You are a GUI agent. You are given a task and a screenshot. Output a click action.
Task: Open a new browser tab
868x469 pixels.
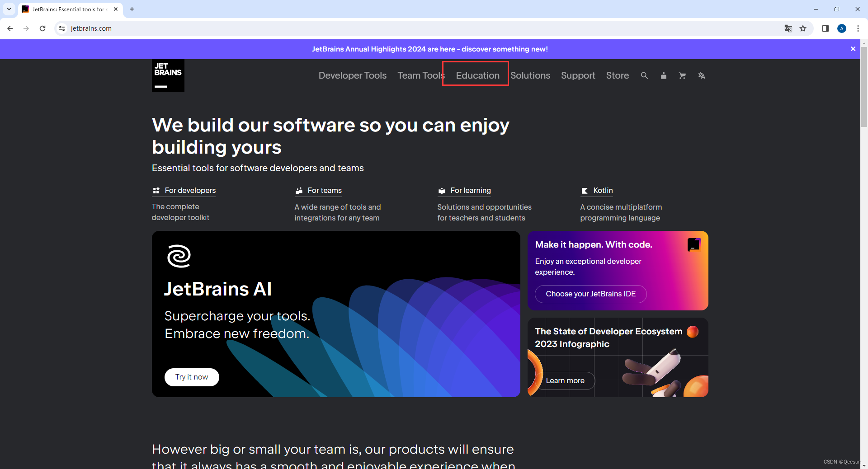[x=132, y=9]
